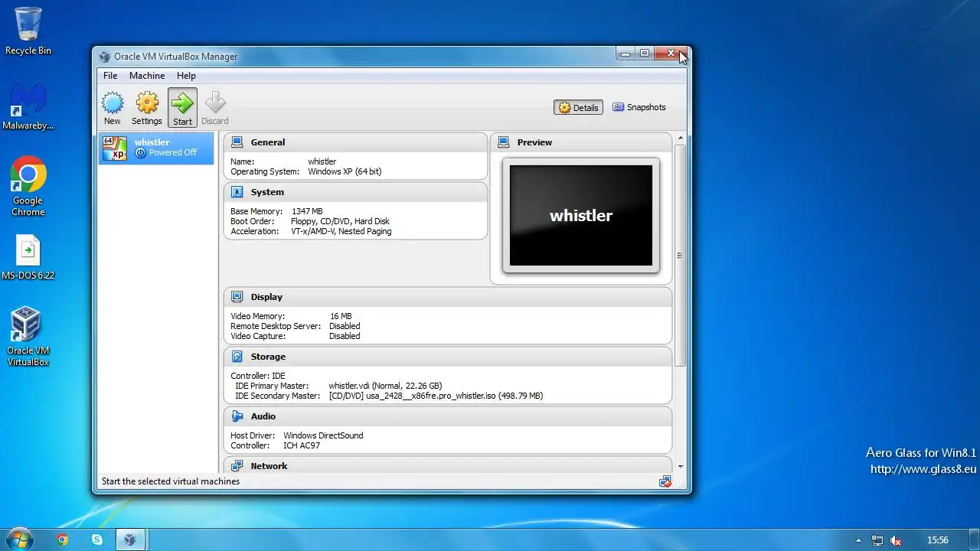
Task: Open the File menu
Action: (x=110, y=76)
